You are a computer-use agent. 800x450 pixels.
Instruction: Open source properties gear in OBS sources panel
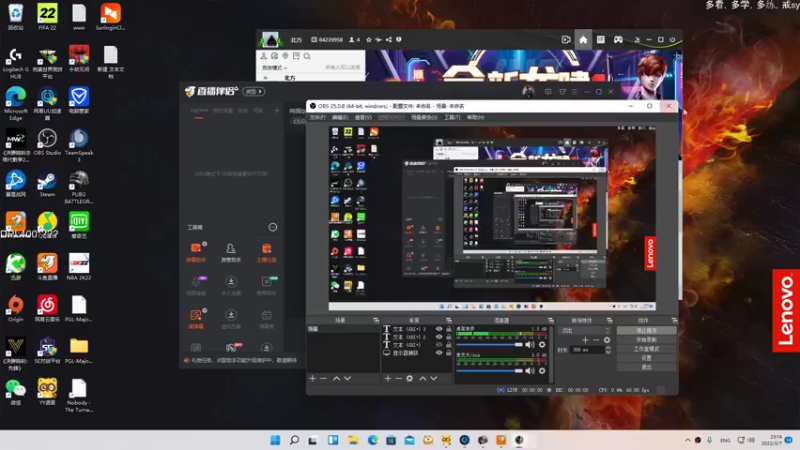pos(409,379)
